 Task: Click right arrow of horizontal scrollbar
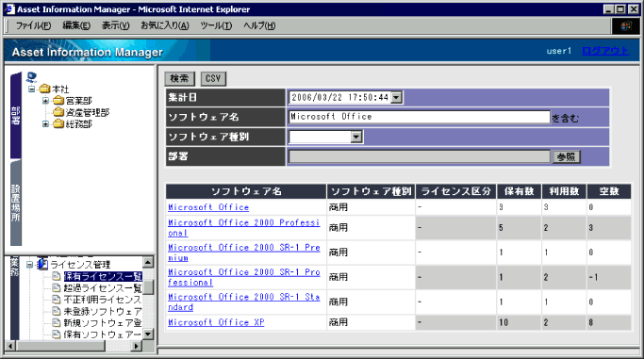[x=137, y=346]
